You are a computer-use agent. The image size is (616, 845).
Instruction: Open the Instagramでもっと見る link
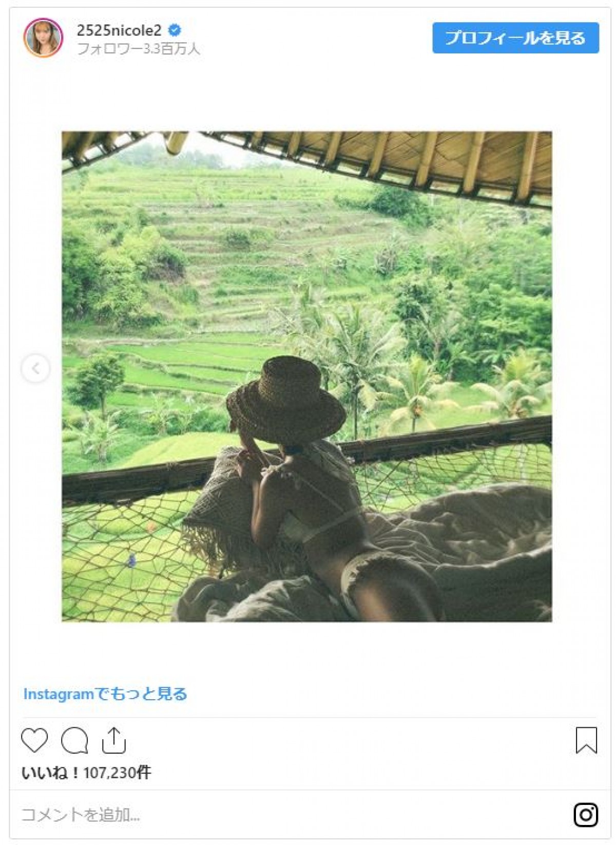(x=105, y=694)
